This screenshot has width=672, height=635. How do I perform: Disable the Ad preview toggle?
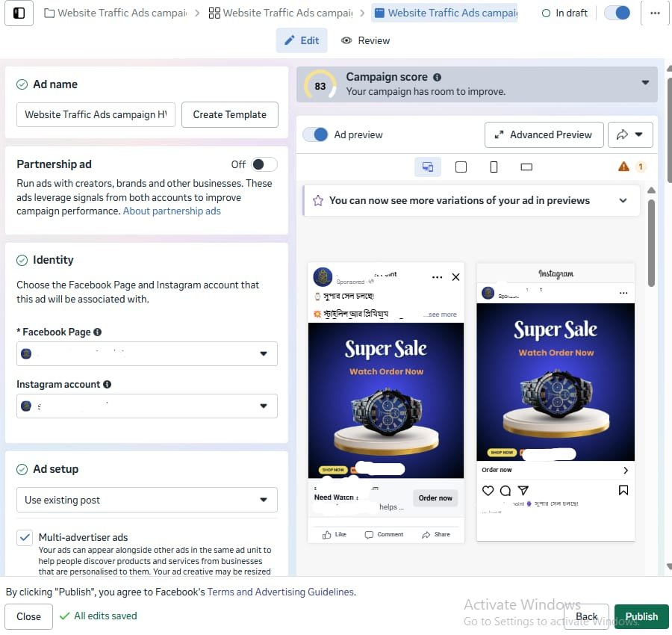click(317, 134)
